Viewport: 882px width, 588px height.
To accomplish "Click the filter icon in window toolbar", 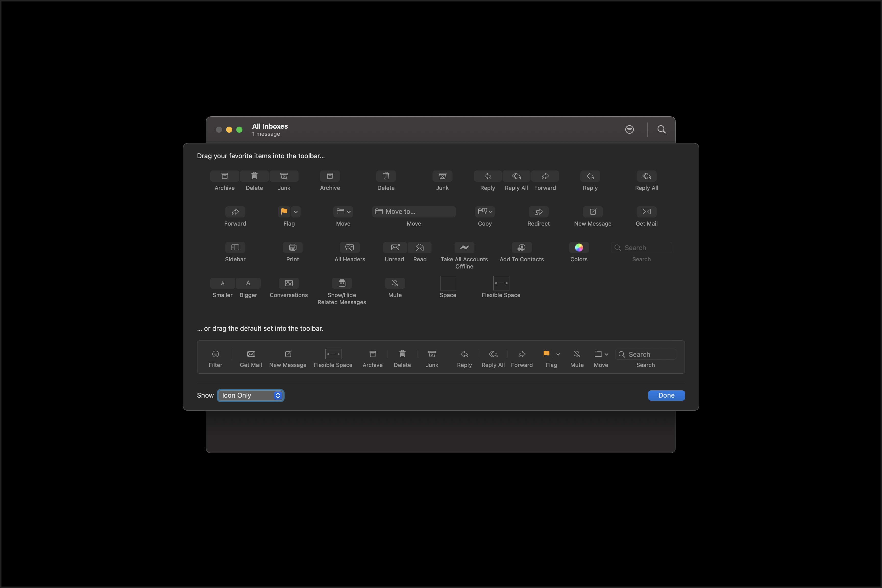I will click(629, 129).
